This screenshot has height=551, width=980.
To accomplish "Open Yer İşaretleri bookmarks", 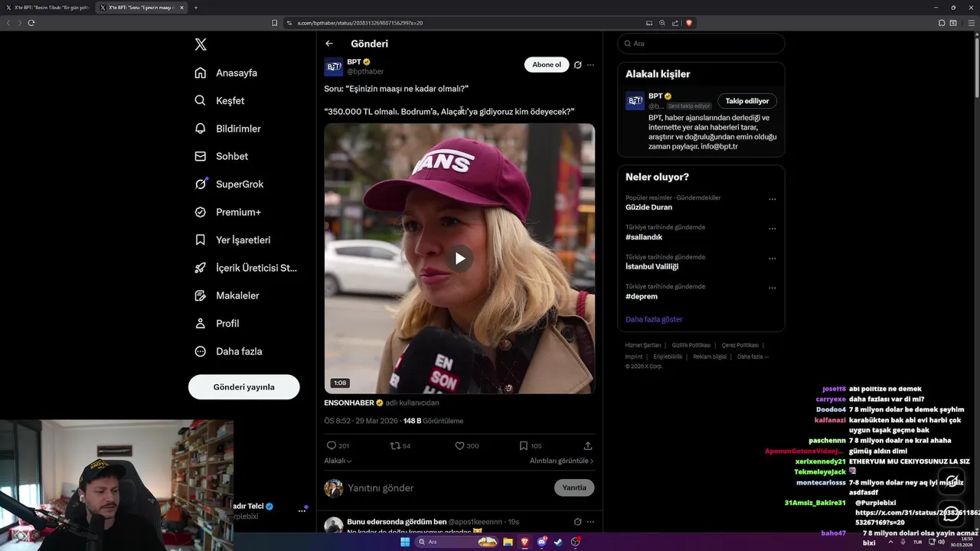I will pos(233,240).
